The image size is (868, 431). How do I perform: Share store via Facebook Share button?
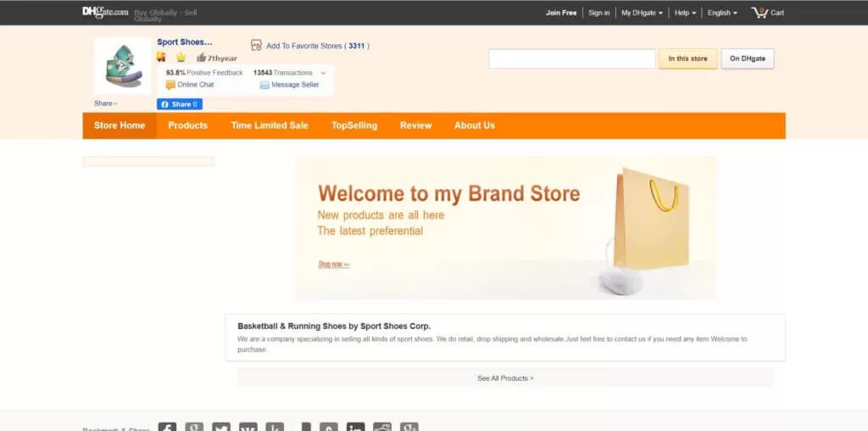(180, 104)
